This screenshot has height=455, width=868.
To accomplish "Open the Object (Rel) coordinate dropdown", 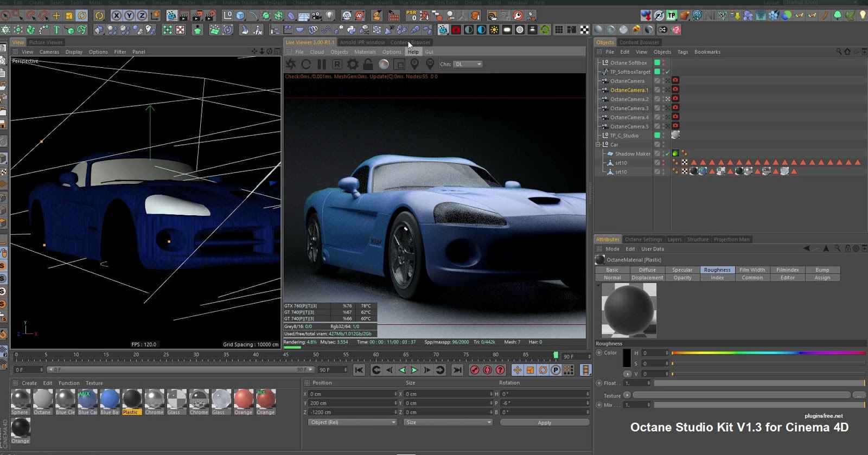I will 353,422.
